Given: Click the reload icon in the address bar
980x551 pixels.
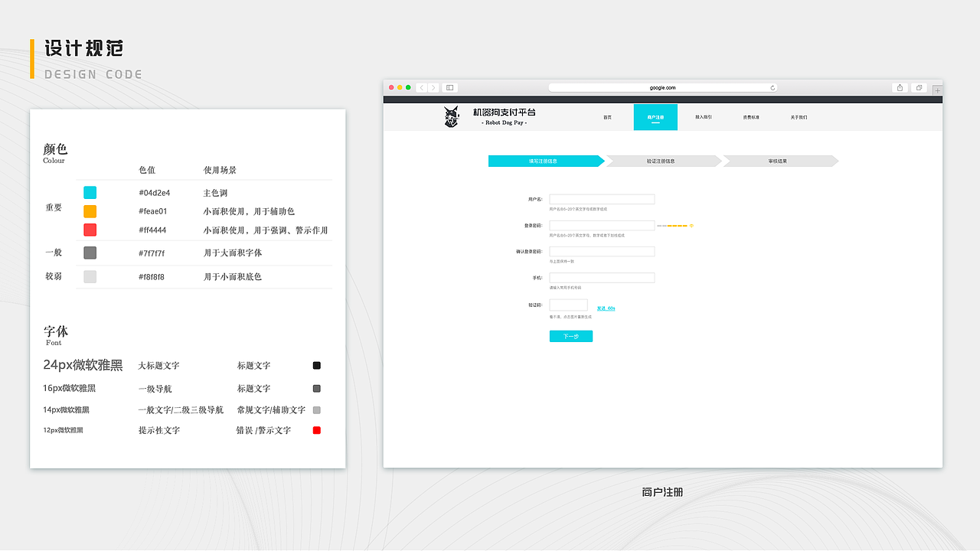Looking at the screenshot, I should pyautogui.click(x=773, y=88).
